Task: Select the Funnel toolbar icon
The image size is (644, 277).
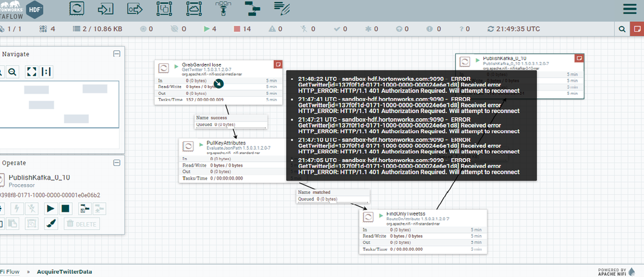Action: tap(223, 8)
